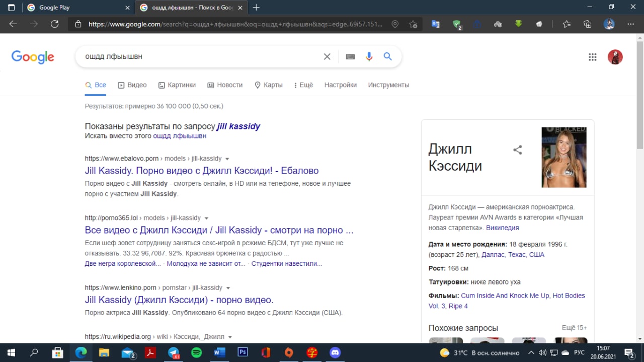Open Edge Settings and more menu
The width and height of the screenshot is (644, 362).
click(631, 24)
